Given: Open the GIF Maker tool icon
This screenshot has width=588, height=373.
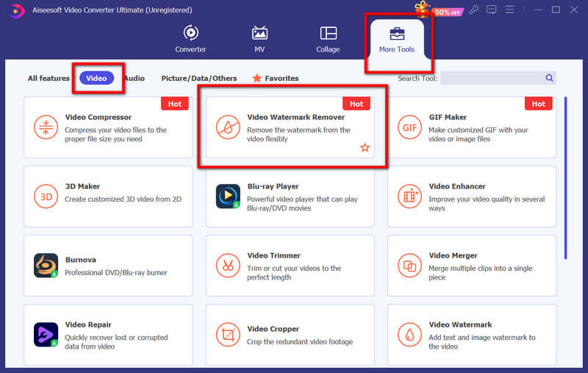Looking at the screenshot, I should (x=409, y=127).
